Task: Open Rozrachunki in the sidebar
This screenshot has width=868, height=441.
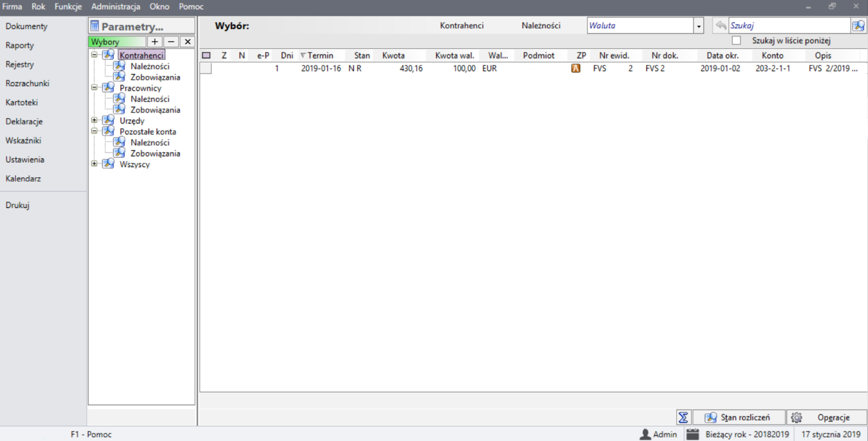Action: click(27, 84)
